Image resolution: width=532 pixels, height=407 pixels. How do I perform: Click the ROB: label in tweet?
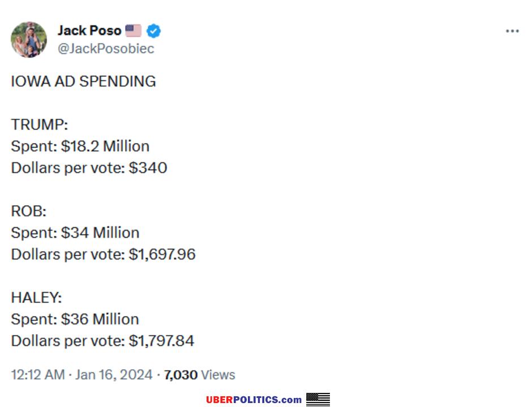click(28, 211)
